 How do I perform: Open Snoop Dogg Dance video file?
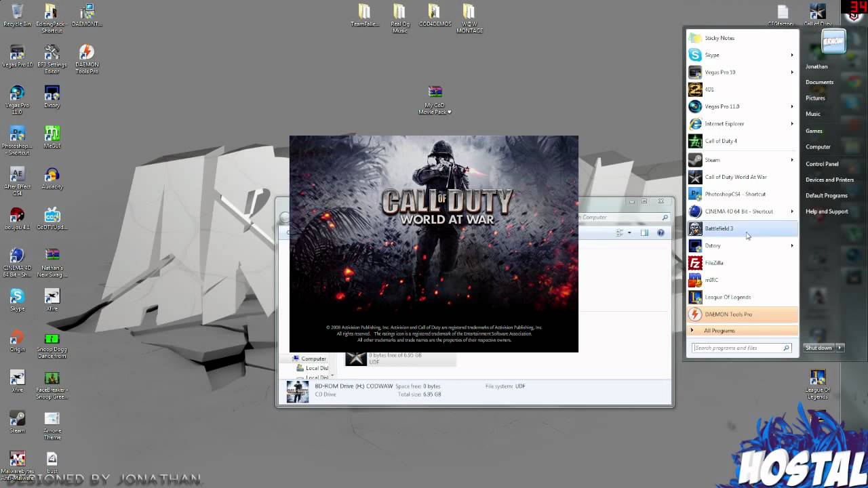coord(52,344)
